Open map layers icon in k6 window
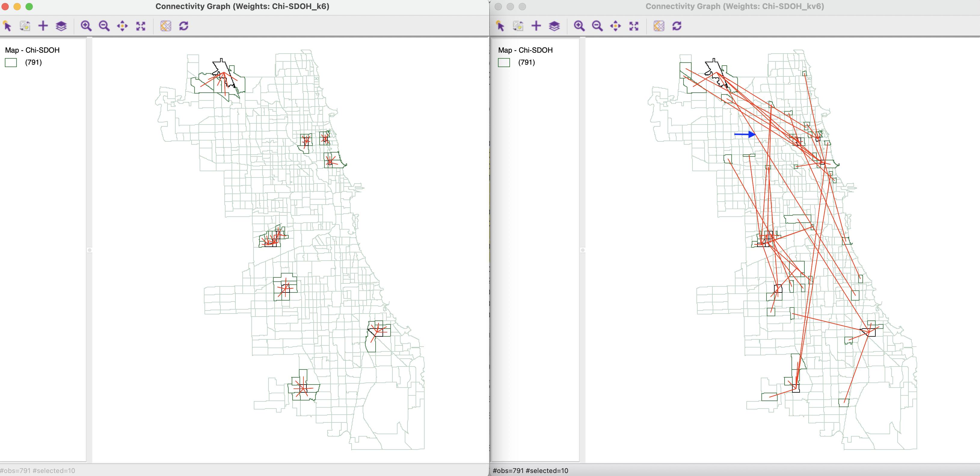 pos(61,26)
